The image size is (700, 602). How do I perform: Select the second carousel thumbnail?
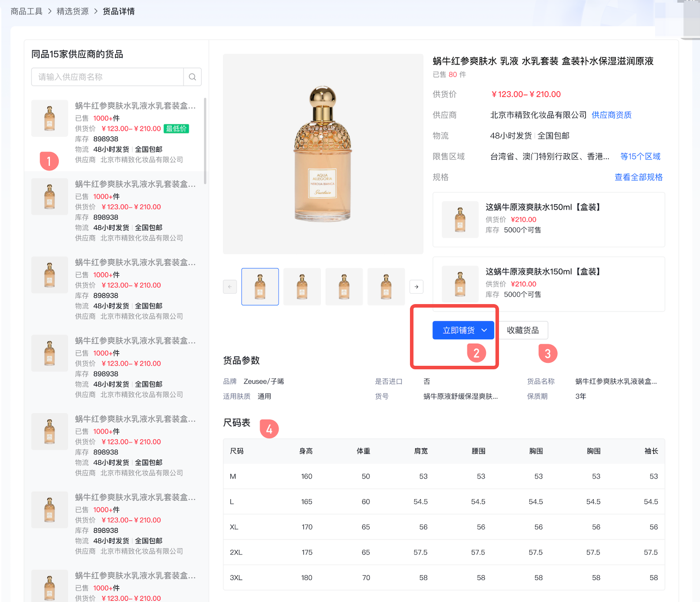[302, 286]
